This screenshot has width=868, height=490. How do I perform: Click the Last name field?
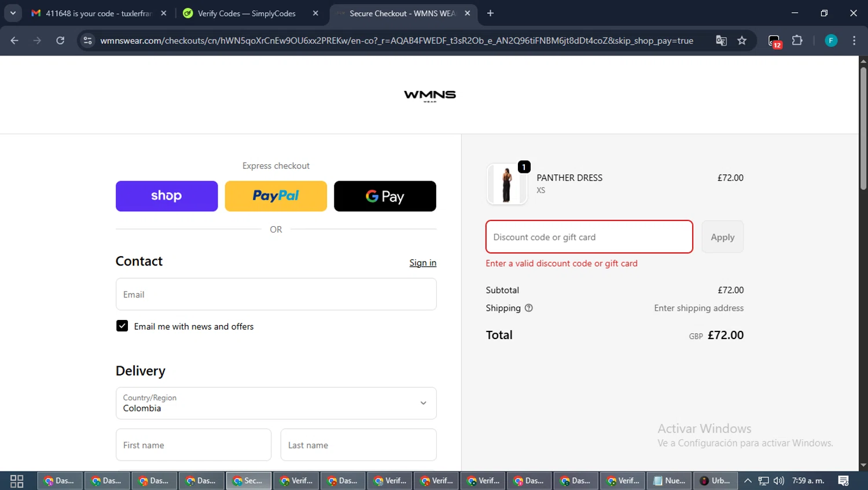tap(359, 445)
